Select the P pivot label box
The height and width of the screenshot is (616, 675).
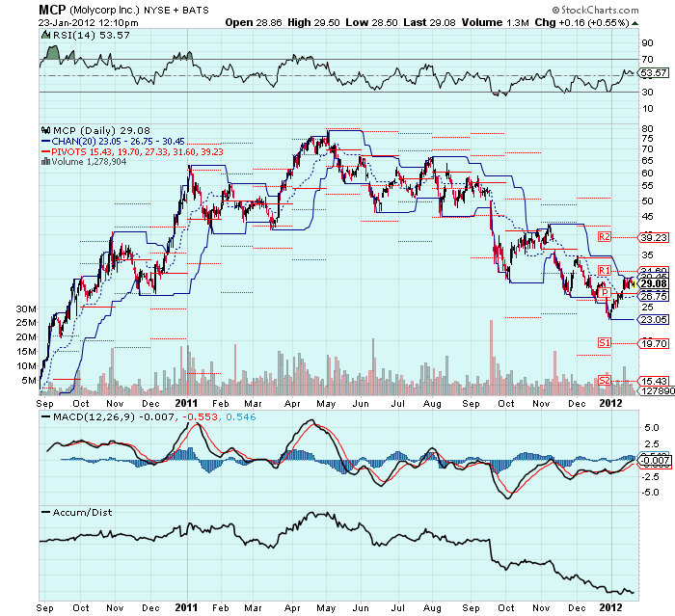click(605, 293)
